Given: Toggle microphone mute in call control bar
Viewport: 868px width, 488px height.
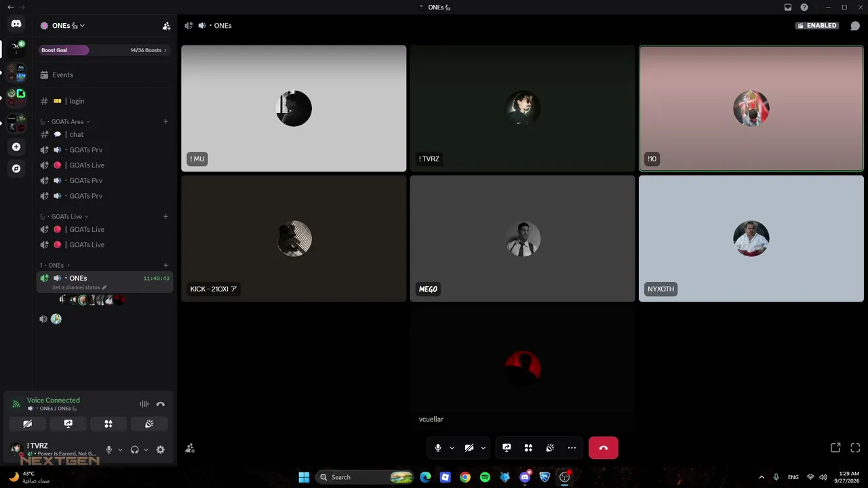Looking at the screenshot, I should tap(438, 448).
